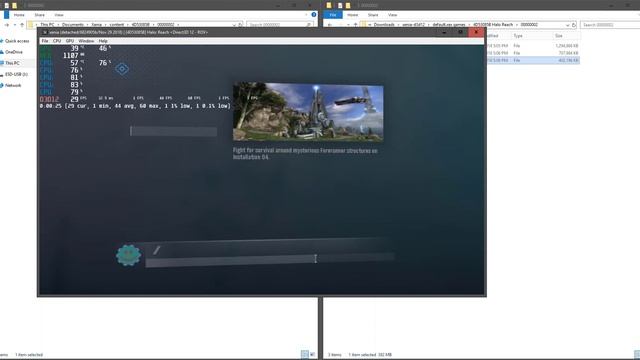This screenshot has width=640, height=360.
Task: Click the properties icon in the left Explorer title bar
Action: coord(7,5)
